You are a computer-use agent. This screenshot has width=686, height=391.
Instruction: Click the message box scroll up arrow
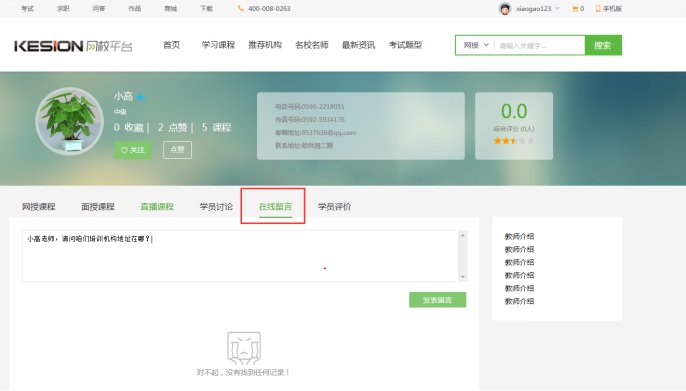tap(462, 235)
